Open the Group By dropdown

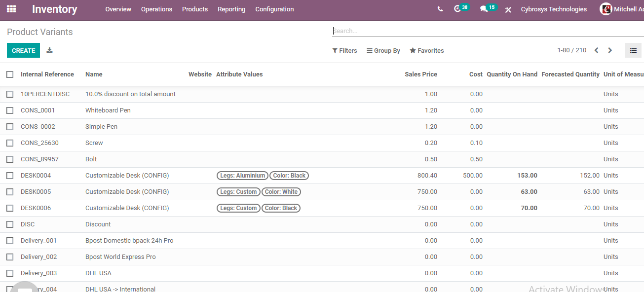click(383, 51)
